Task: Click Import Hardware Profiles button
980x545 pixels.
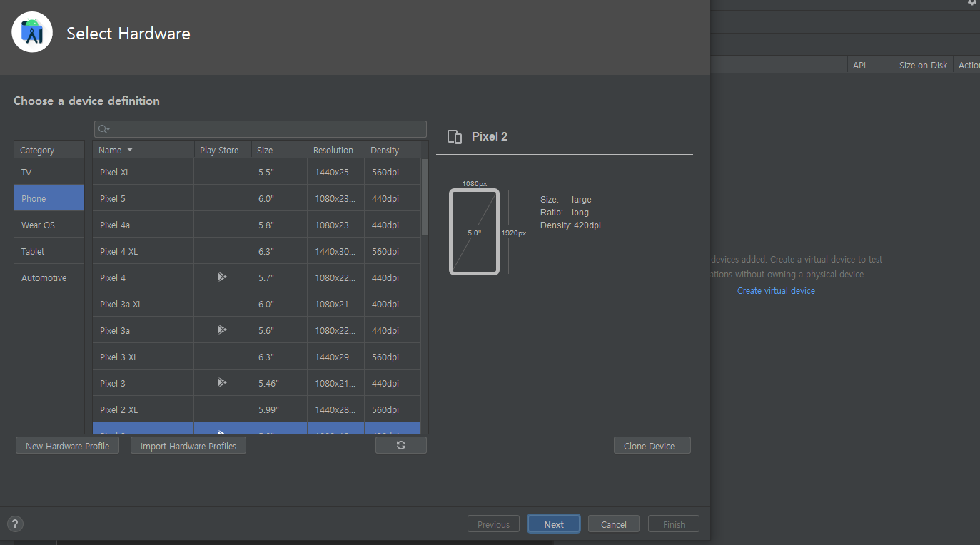Action: 188,446
